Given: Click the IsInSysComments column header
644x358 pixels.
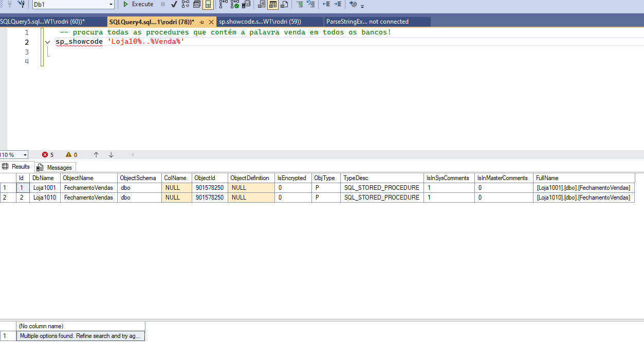Looking at the screenshot, I should pyautogui.click(x=449, y=178).
